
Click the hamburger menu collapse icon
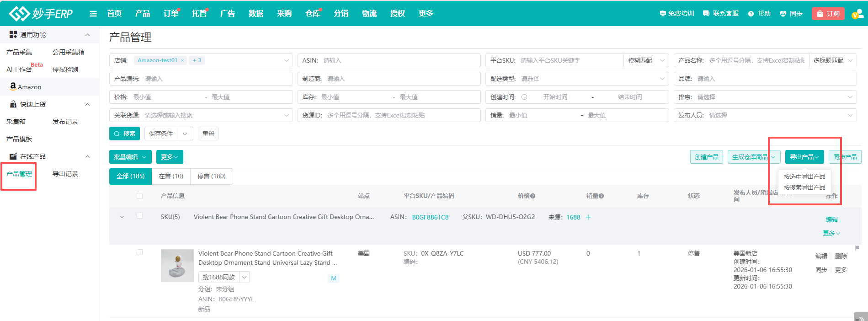[93, 14]
